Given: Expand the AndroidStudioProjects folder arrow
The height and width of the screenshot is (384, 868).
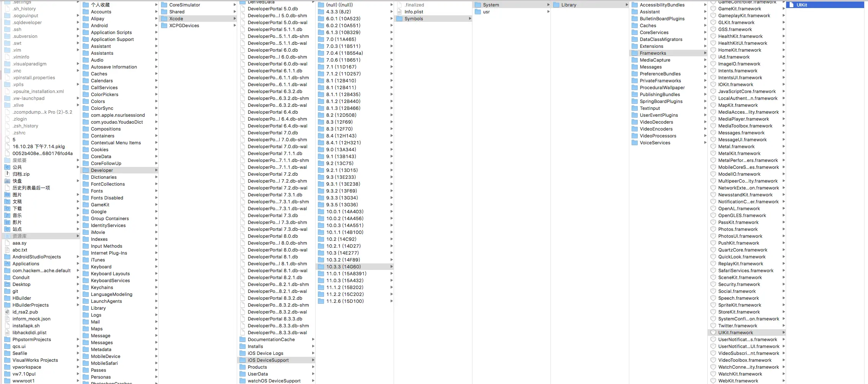Looking at the screenshot, I should [x=78, y=257].
